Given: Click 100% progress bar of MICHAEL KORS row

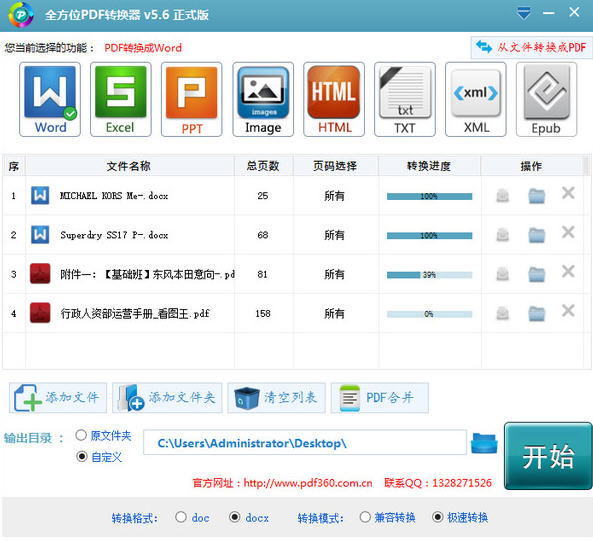Looking at the screenshot, I should (429, 196).
